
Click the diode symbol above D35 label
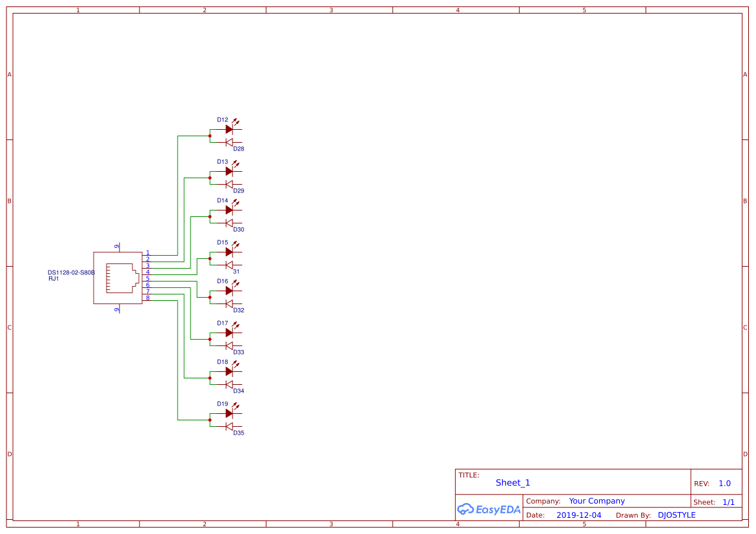coord(229,426)
